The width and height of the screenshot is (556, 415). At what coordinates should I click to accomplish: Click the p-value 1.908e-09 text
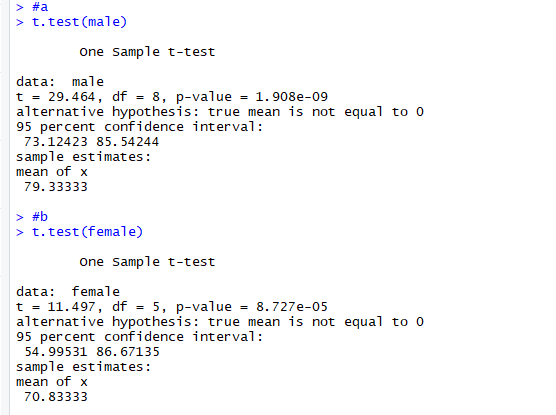(252, 97)
